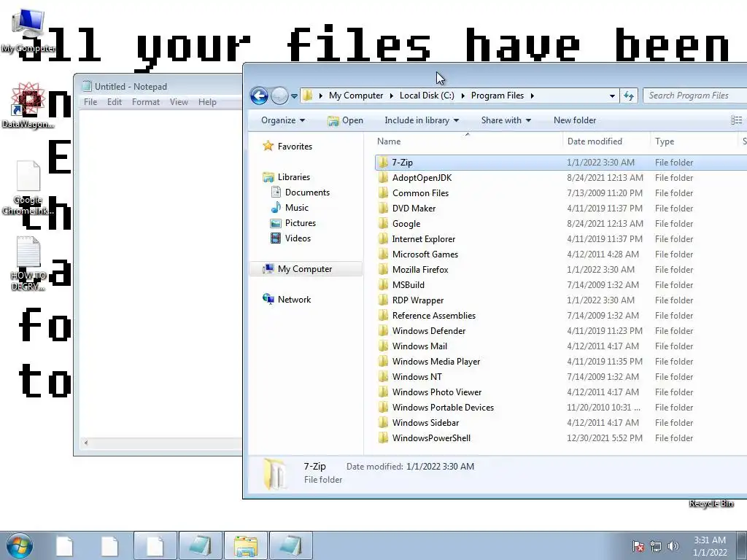Open DataWagon desktop shortcut
The height and width of the screenshot is (560, 747).
click(28, 105)
